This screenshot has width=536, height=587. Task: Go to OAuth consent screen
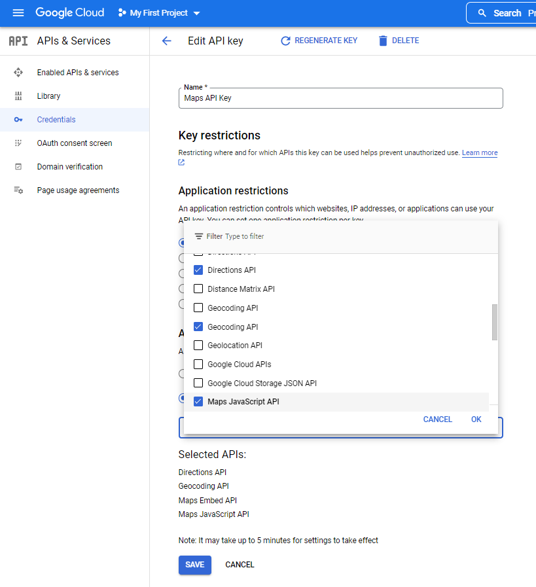click(74, 143)
